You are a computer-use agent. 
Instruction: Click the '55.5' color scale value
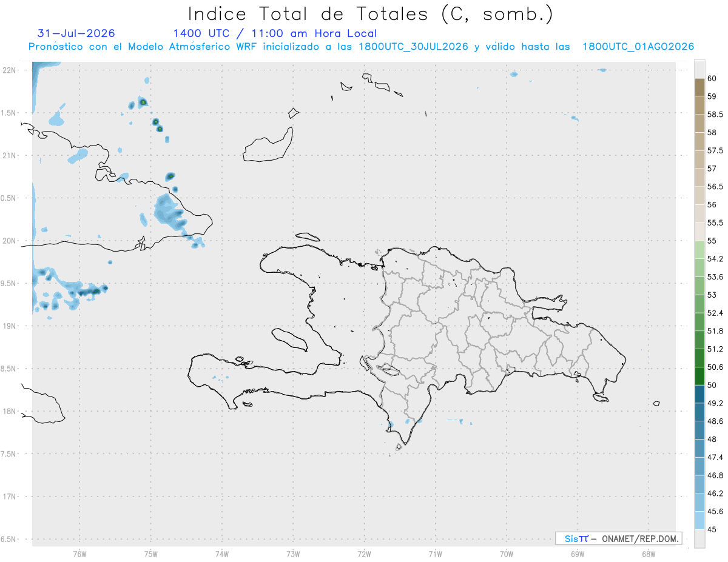tap(715, 223)
